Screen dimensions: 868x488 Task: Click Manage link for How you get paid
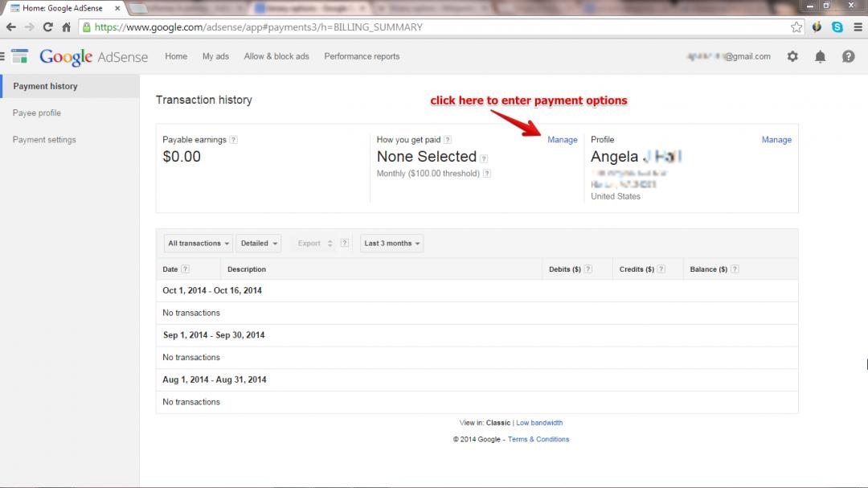pos(562,140)
